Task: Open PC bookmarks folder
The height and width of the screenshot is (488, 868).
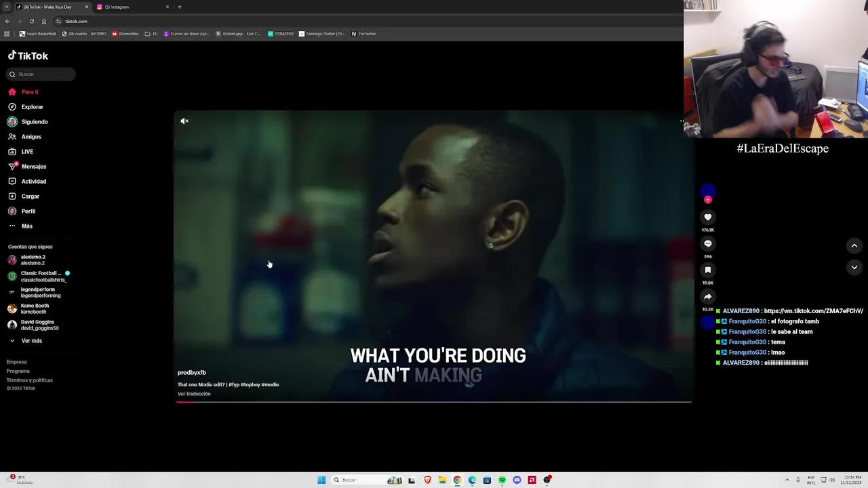Action: pos(151,34)
